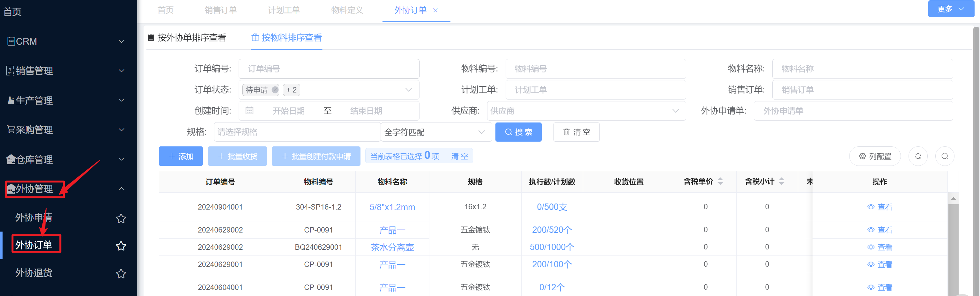Screen dimensions: 980x296
Task: Close the 外协订单 tab
Action: tap(435, 10)
